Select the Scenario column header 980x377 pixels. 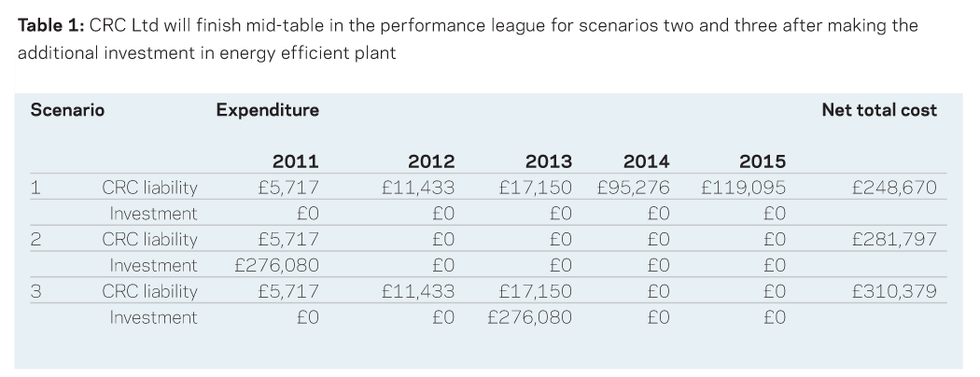point(67,110)
